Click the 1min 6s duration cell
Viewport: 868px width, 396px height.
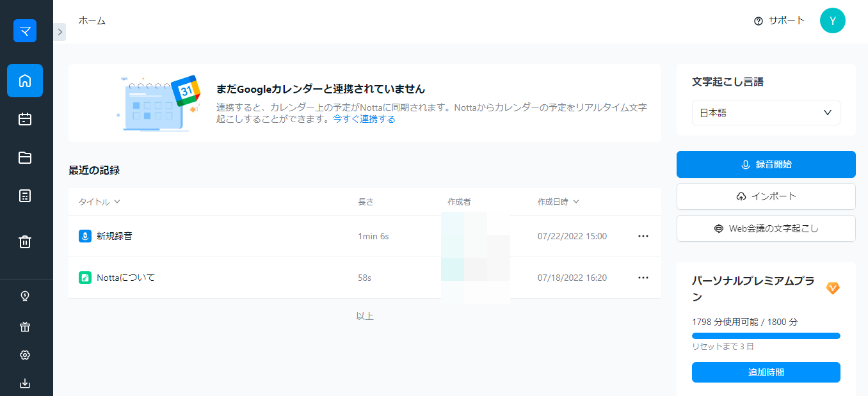click(373, 236)
